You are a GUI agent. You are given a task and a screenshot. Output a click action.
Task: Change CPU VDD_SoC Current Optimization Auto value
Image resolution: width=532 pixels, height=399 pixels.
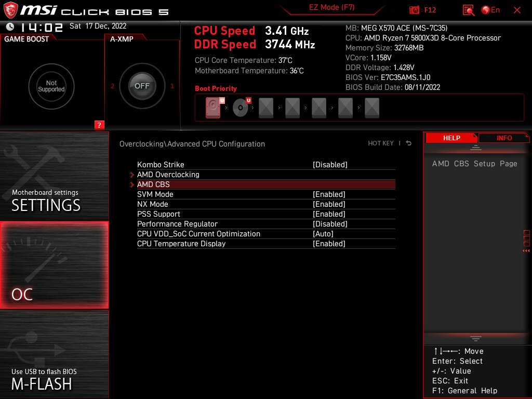click(323, 233)
